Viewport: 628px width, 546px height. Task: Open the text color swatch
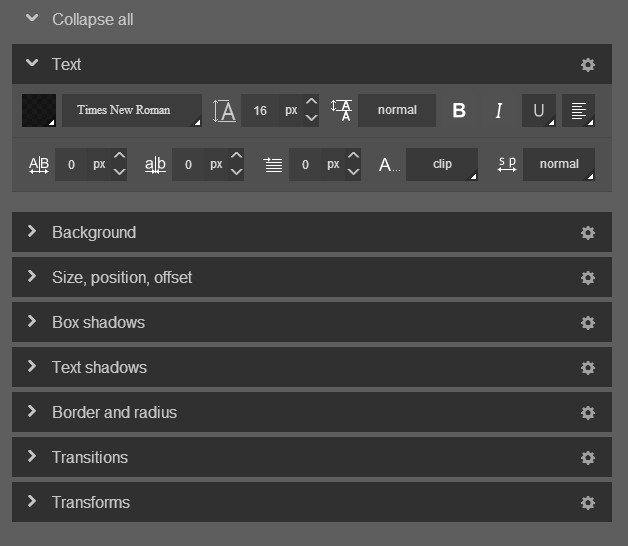click(x=39, y=111)
